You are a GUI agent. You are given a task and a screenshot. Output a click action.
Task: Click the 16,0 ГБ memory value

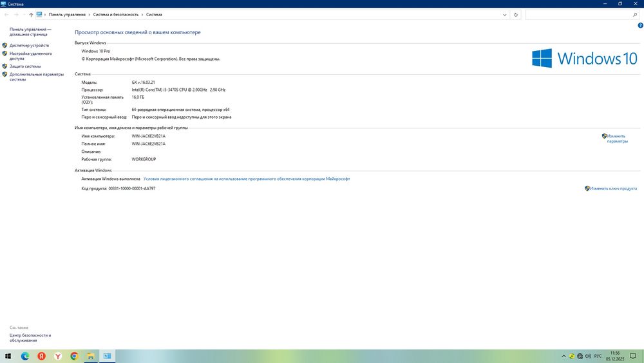[138, 97]
